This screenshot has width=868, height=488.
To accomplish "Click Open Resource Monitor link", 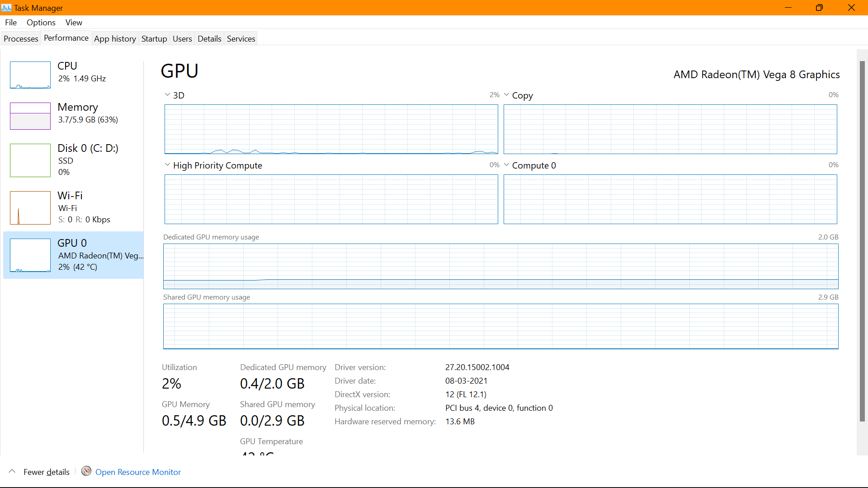I will point(138,472).
